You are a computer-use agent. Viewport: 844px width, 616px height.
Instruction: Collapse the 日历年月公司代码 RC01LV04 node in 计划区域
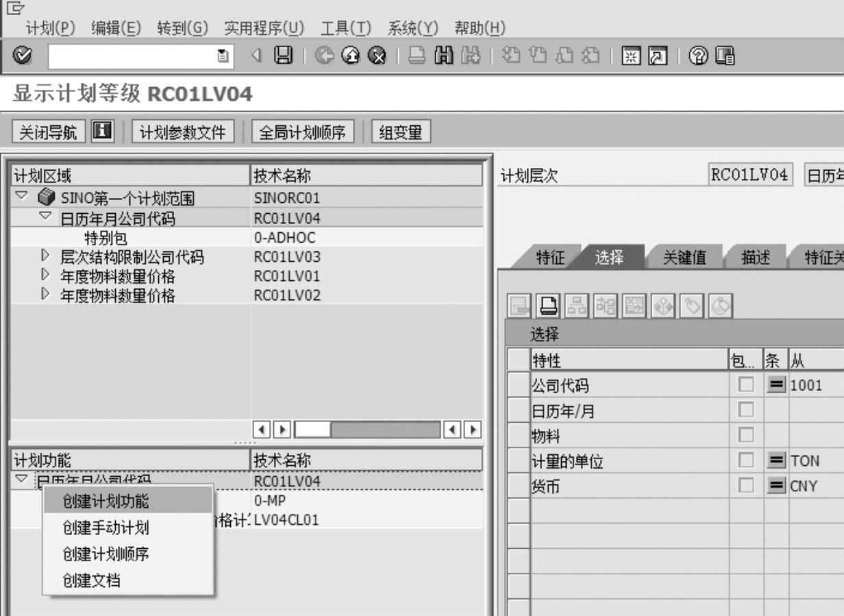coord(45,216)
